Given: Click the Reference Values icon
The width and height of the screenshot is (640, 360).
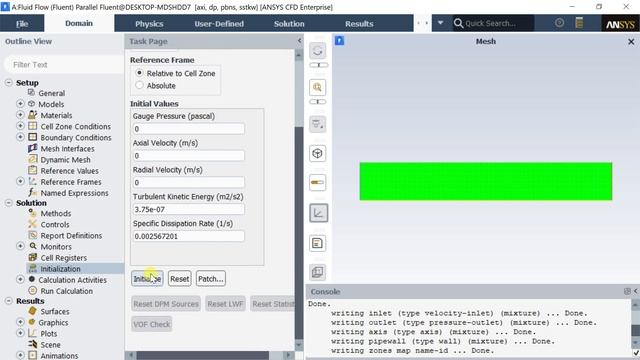Looking at the screenshot, I should point(33,170).
